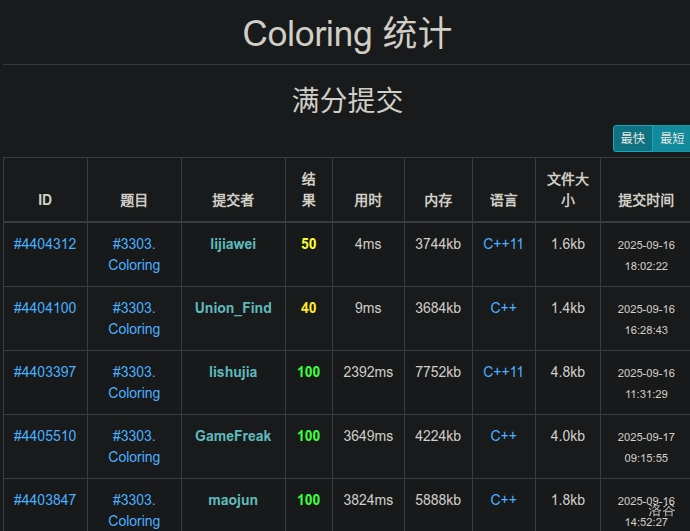Screen dimensions: 690x531
Task: Open user Union_Find's profile
Action: pyautogui.click(x=233, y=308)
